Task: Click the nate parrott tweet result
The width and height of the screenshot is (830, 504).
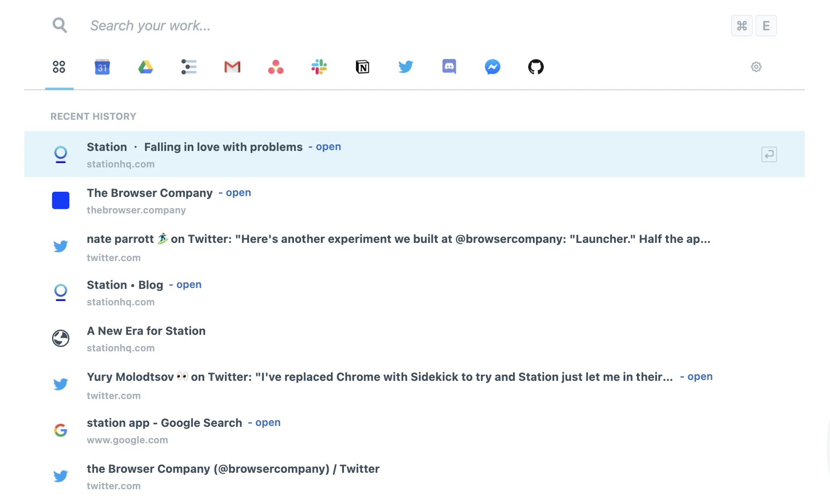Action: [398, 239]
